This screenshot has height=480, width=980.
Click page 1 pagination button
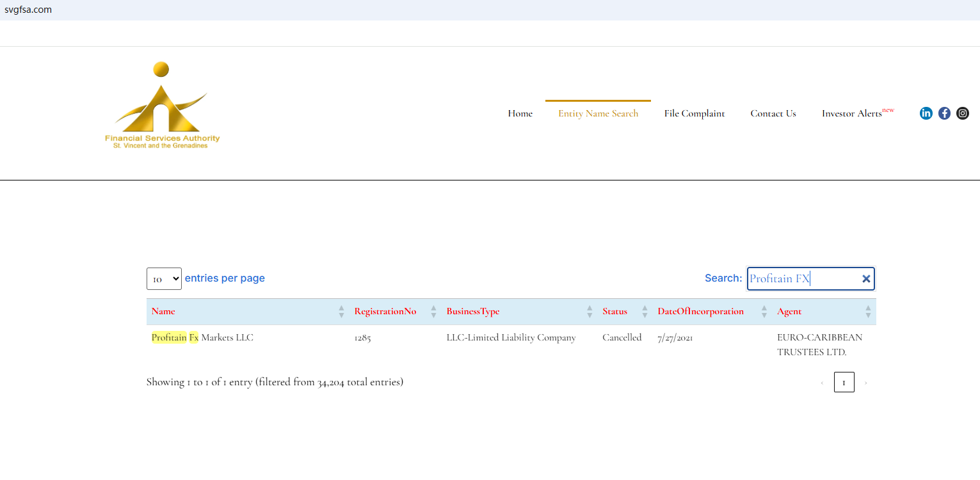(x=844, y=383)
